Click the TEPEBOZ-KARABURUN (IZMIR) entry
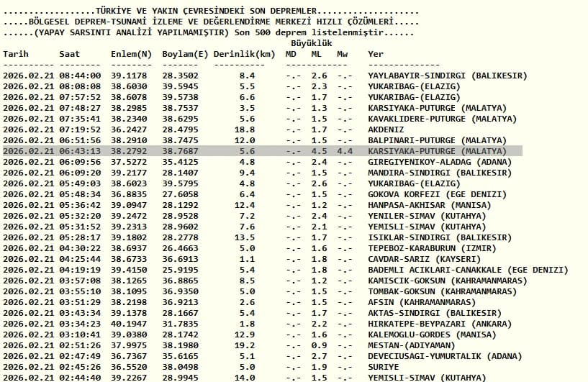Image resolution: width=588 pixels, height=382 pixels. [x=432, y=248]
